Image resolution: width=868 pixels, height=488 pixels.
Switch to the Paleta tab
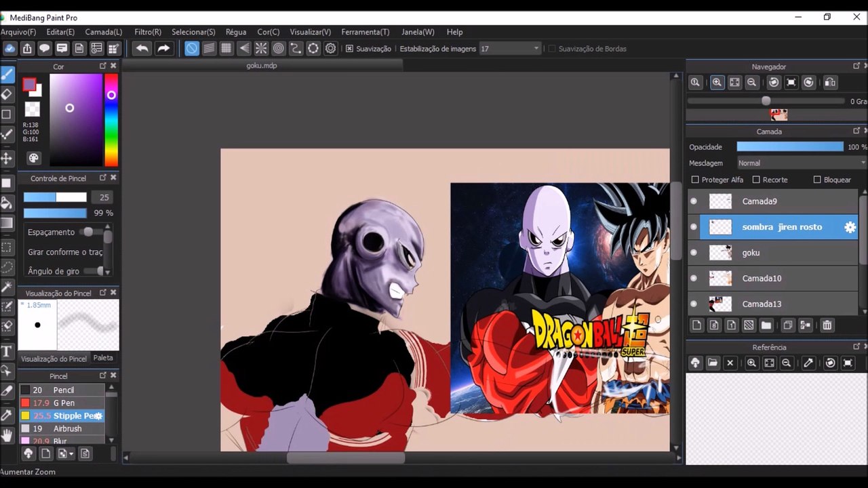tap(103, 358)
